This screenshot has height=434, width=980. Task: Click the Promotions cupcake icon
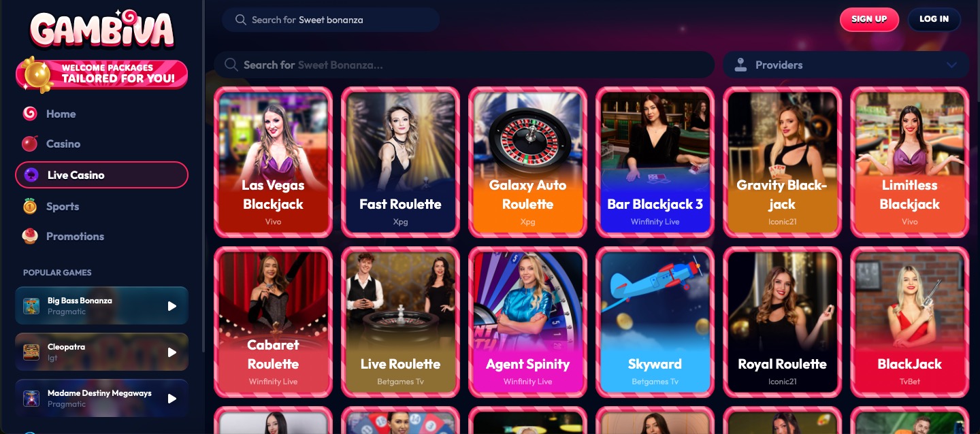30,236
